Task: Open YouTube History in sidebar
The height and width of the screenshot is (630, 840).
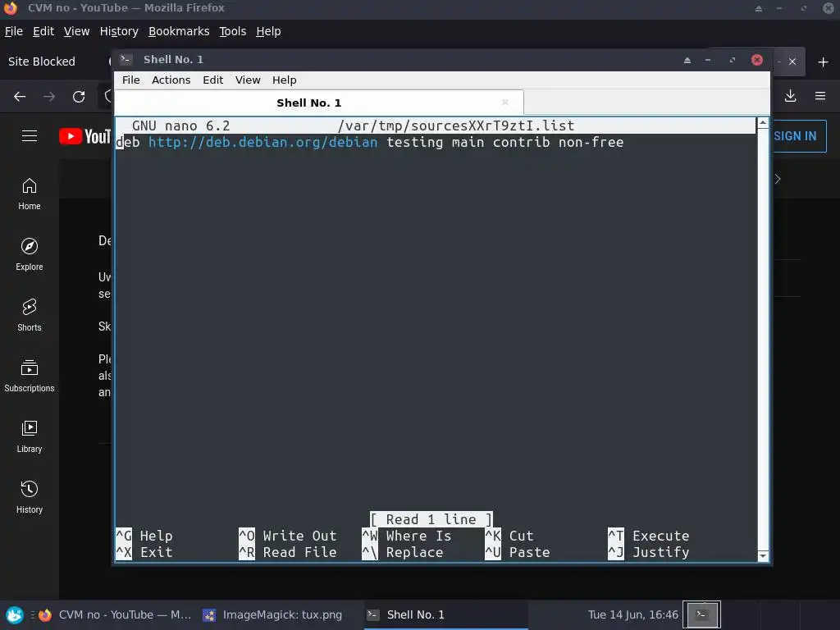Action: tap(29, 497)
